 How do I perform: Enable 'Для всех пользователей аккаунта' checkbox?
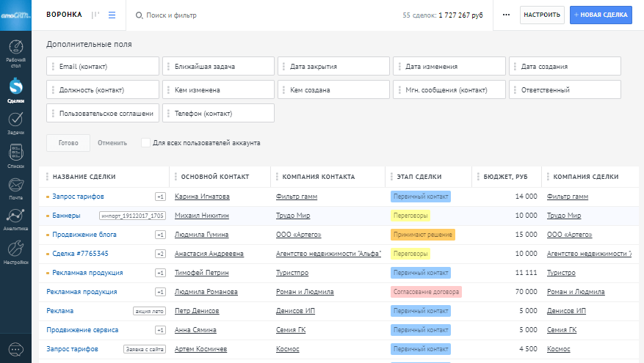pyautogui.click(x=145, y=143)
